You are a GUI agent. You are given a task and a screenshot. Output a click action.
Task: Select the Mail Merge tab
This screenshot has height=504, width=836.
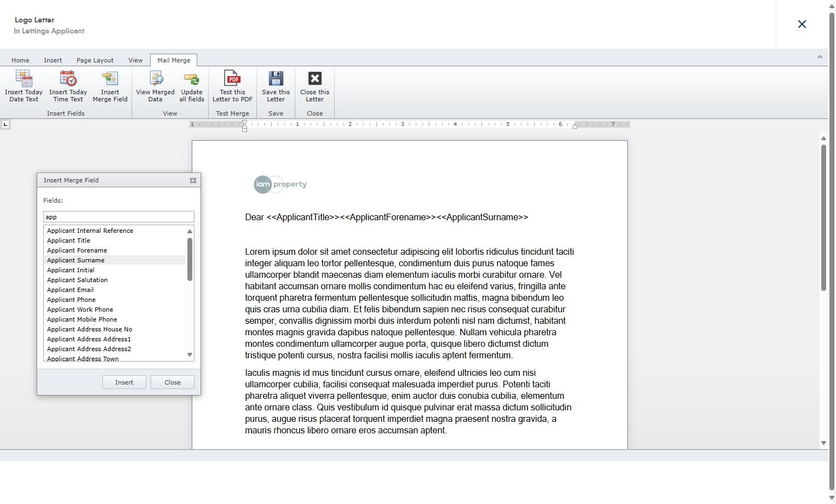pyautogui.click(x=174, y=60)
